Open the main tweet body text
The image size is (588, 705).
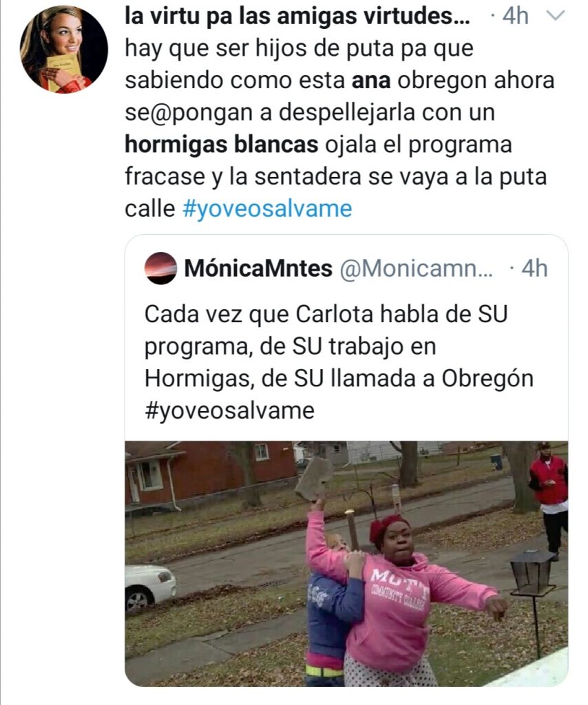(x=339, y=129)
